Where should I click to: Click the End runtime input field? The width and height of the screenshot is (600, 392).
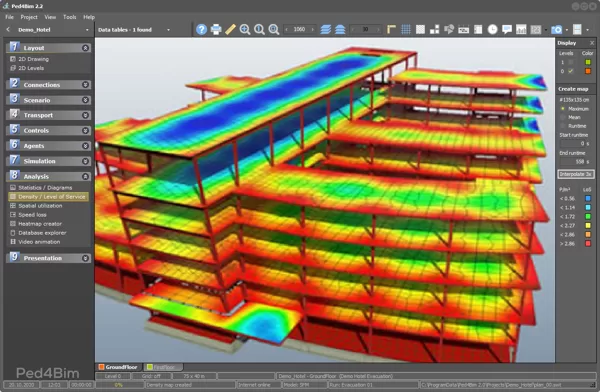[575, 162]
